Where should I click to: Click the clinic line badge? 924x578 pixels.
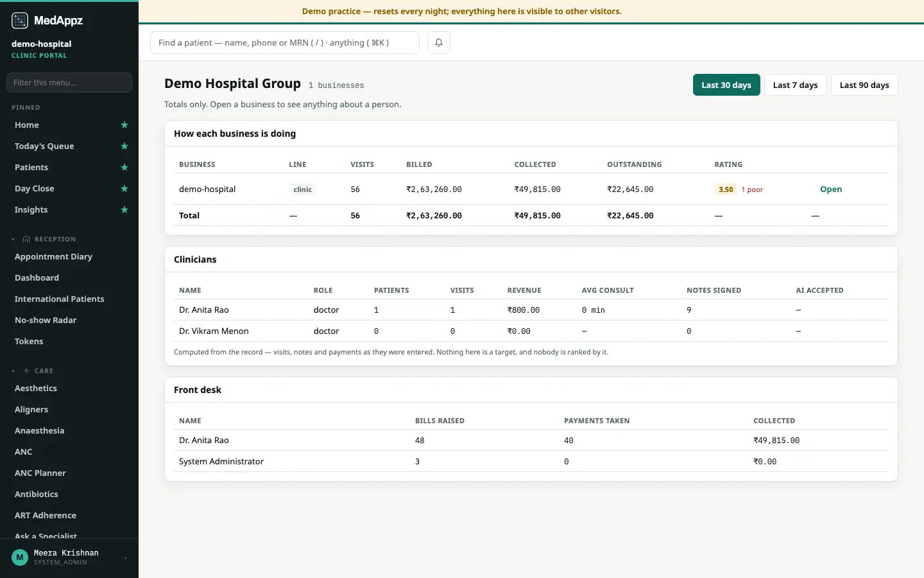303,189
